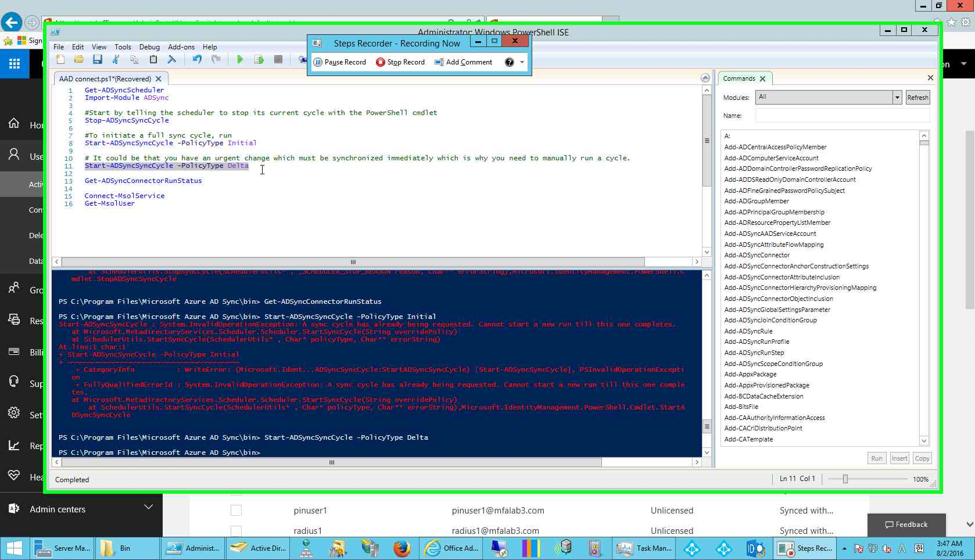Select Add-AppxPackage in the commands list
Viewport: 975px width, 560px height.
pos(750,374)
